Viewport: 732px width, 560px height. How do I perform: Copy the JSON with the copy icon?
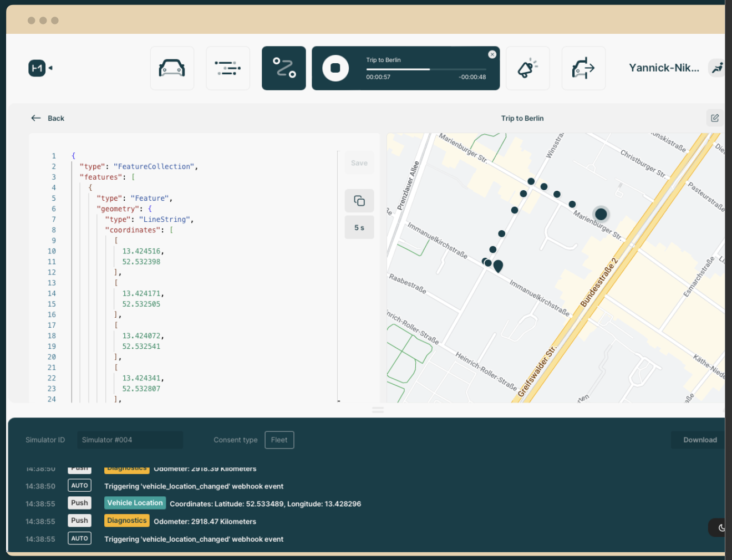click(359, 201)
